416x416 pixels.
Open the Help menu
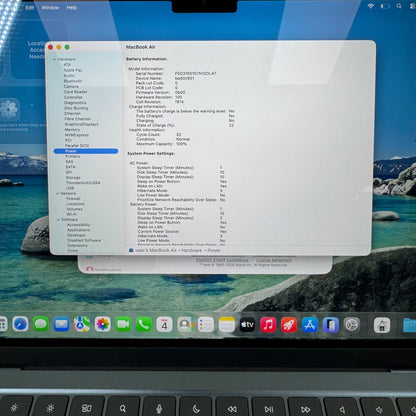72,7
